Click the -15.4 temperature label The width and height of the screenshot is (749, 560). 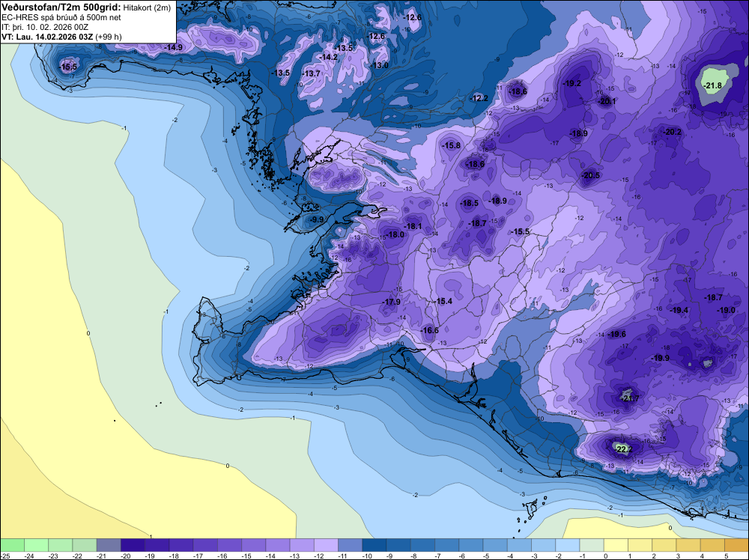443,301
